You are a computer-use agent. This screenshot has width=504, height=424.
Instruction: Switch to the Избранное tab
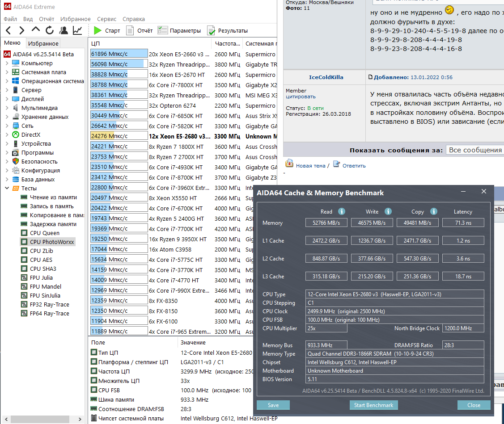(x=43, y=43)
